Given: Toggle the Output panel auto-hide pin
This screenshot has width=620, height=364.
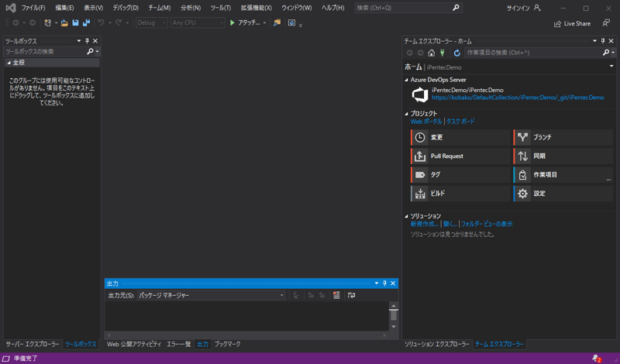Looking at the screenshot, I should (384, 283).
